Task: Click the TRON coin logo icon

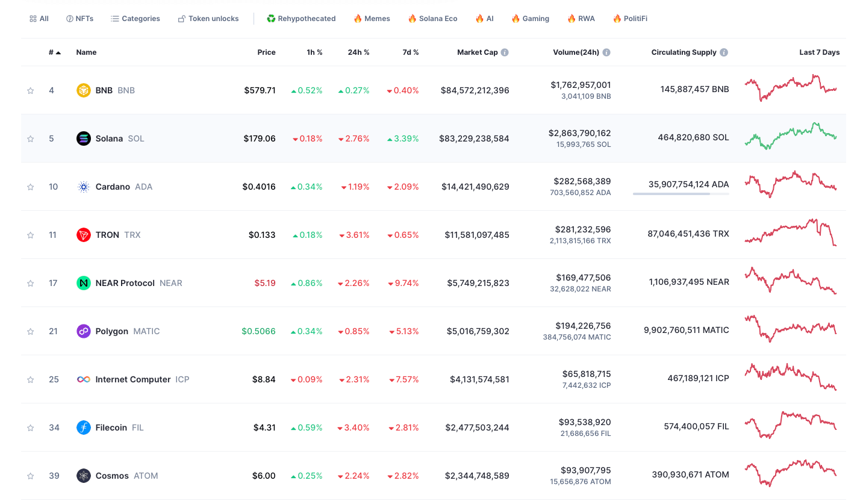Action: 84,235
